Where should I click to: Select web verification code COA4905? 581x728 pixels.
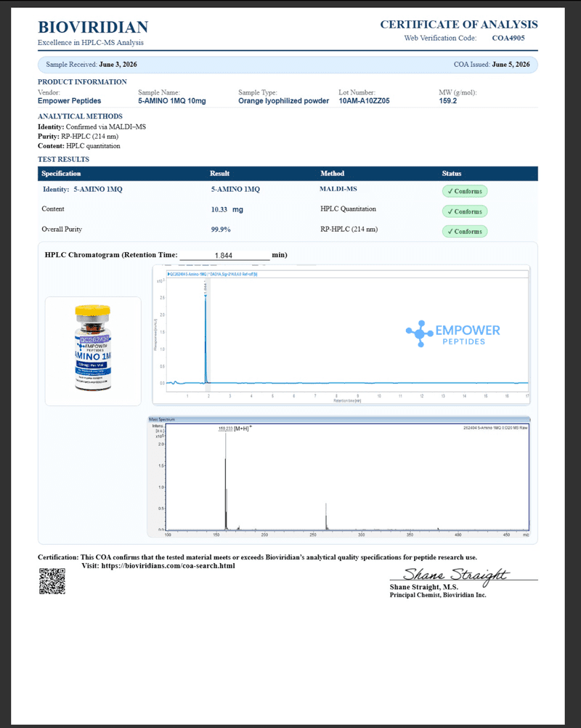(508, 38)
